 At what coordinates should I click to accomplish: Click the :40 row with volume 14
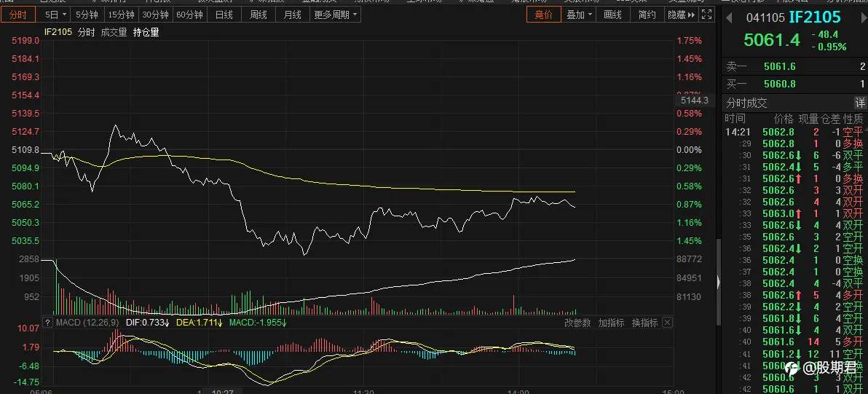coord(794,342)
